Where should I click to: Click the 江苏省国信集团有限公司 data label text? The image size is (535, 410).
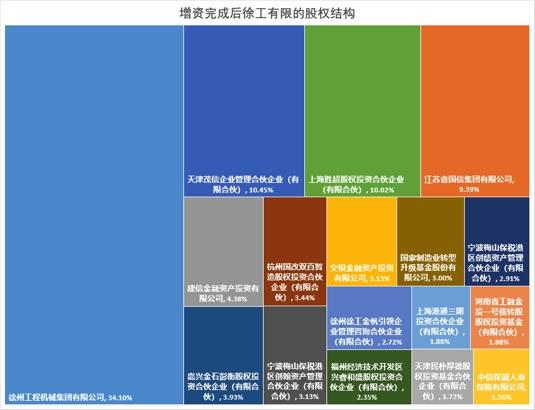pos(469,184)
